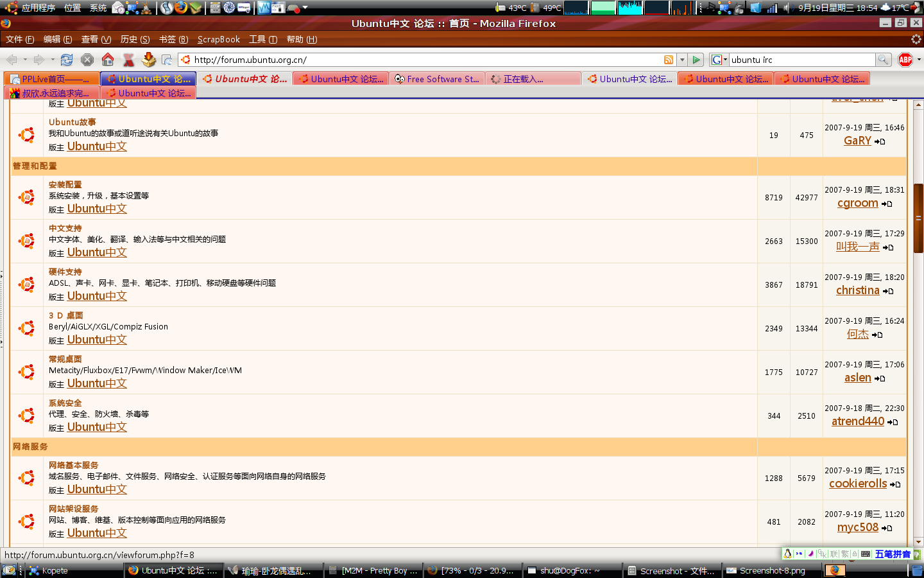Focus the address bar URL field
The width and height of the screenshot is (924, 578).
(426, 60)
